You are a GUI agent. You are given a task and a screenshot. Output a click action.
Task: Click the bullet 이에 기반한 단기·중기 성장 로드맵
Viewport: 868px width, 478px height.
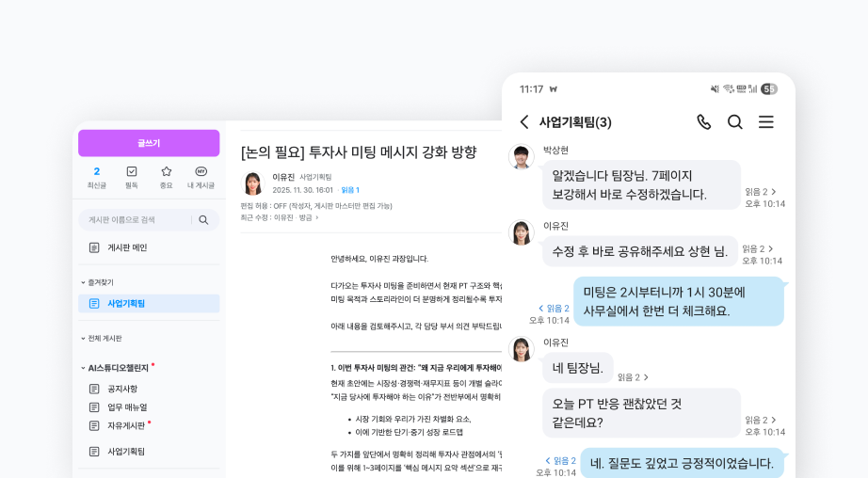[x=410, y=432]
